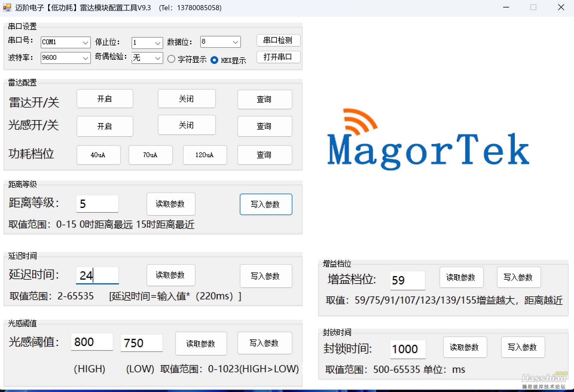Click the app icon in title bar
574x392 pixels.
(7, 7)
